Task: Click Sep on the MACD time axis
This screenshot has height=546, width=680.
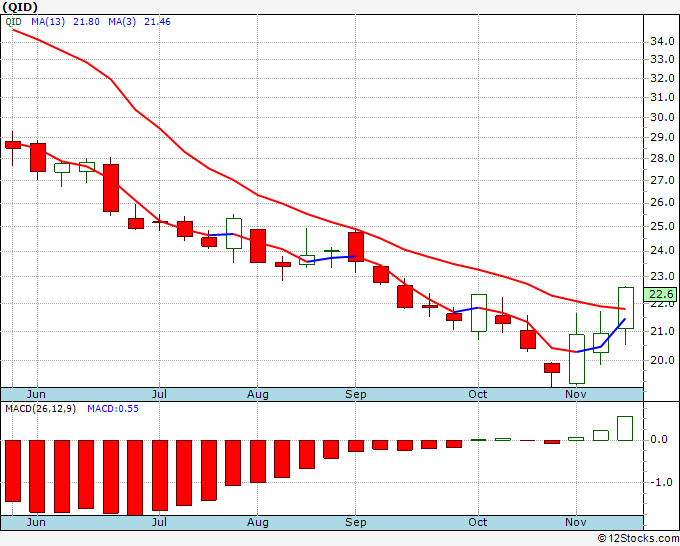Action: tap(356, 523)
